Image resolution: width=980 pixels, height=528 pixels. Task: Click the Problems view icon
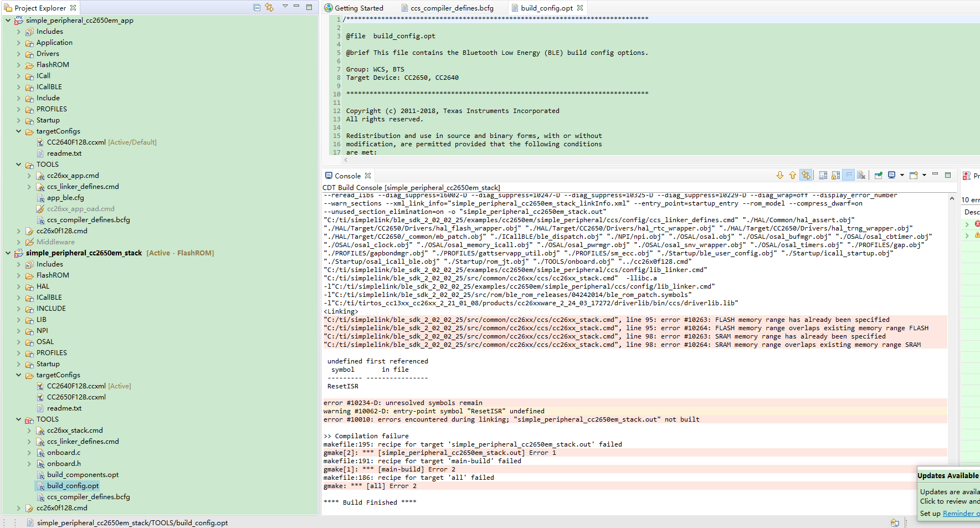click(967, 176)
